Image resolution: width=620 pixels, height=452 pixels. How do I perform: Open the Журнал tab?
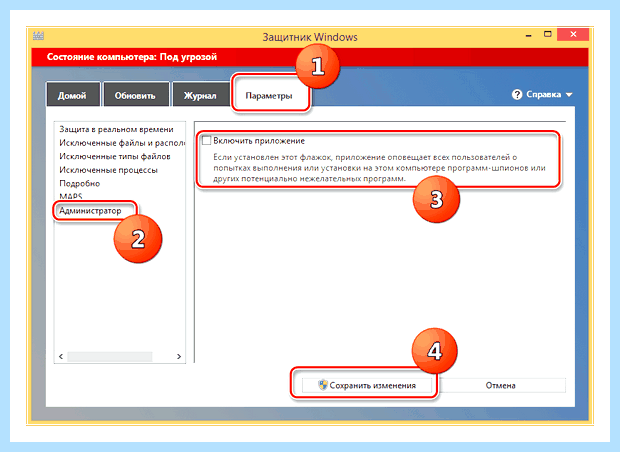click(x=200, y=95)
